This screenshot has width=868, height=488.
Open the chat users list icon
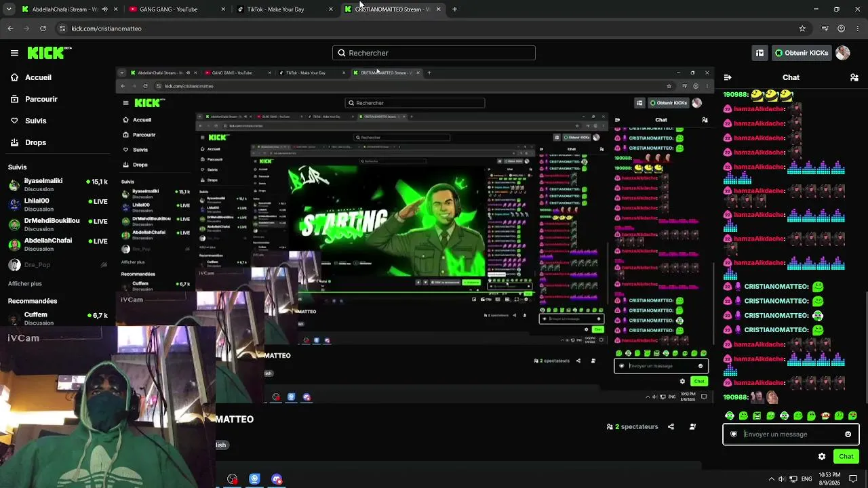(854, 77)
